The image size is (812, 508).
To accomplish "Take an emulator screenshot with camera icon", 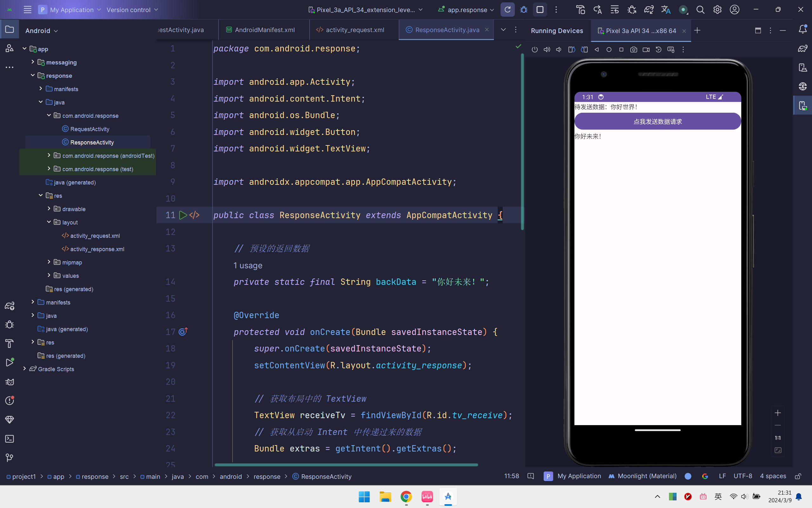I will (633, 50).
